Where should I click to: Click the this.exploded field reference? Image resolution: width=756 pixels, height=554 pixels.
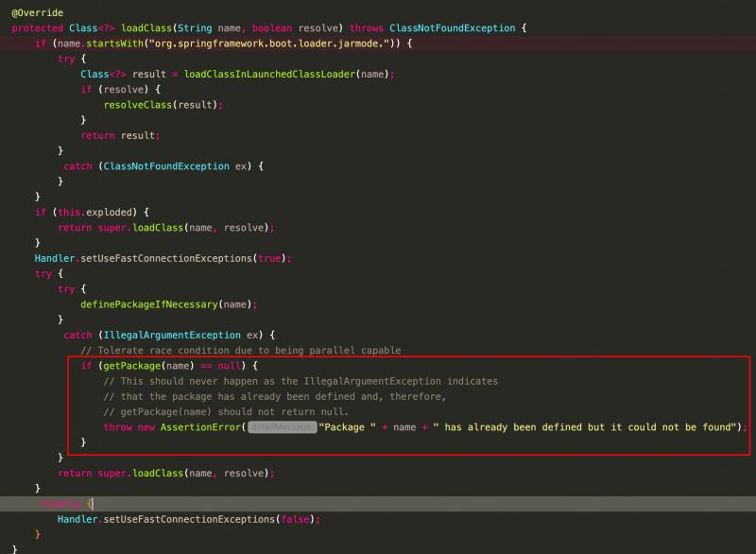[x=92, y=212]
